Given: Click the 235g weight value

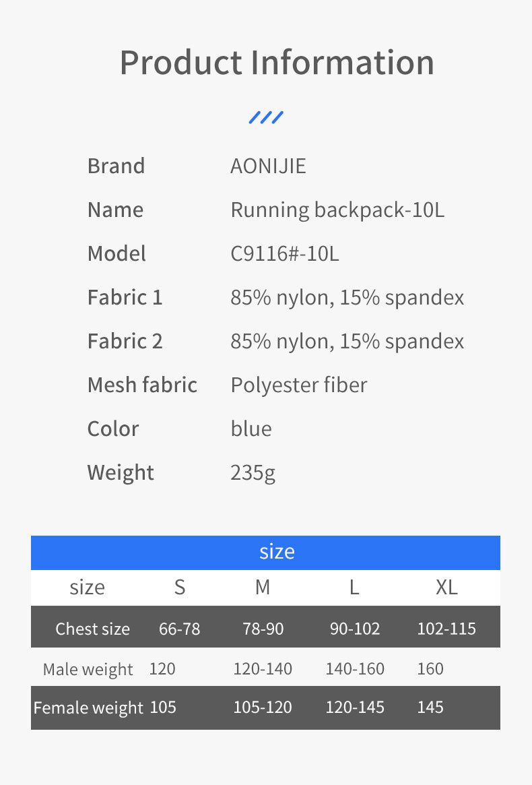Looking at the screenshot, I should click(x=253, y=472).
